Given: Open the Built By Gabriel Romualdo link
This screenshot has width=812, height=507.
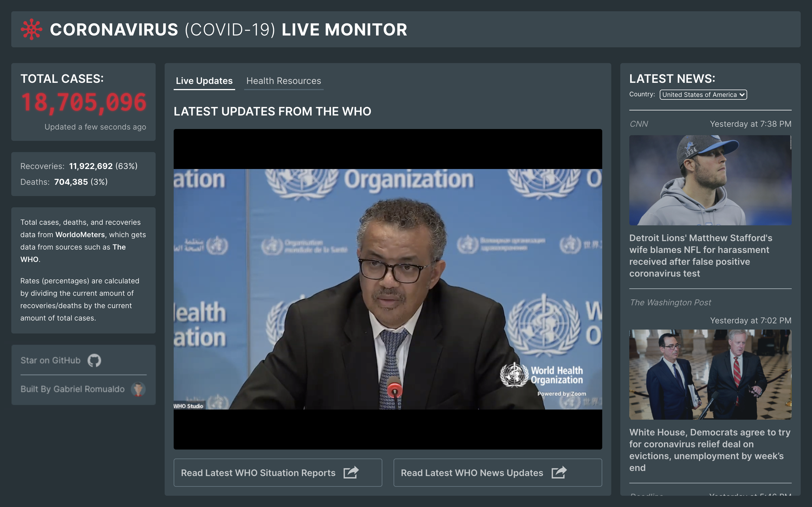Looking at the screenshot, I should (x=72, y=389).
